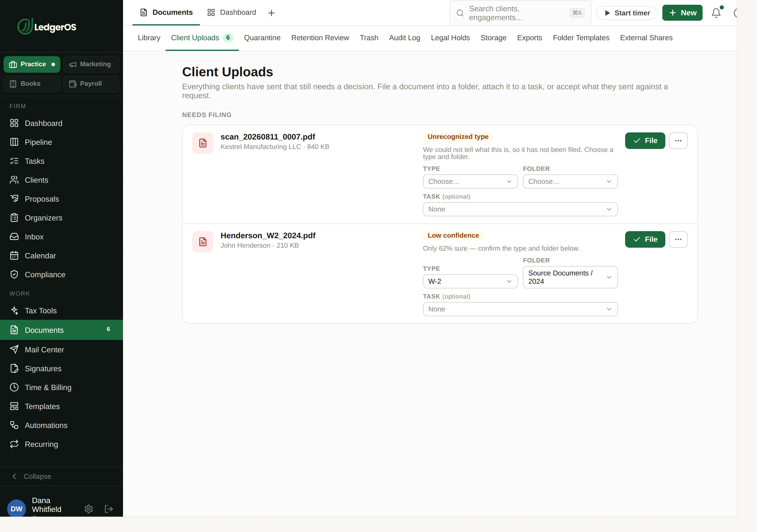Open Tasks in sidebar
This screenshot has width=757, height=532.
61,161
